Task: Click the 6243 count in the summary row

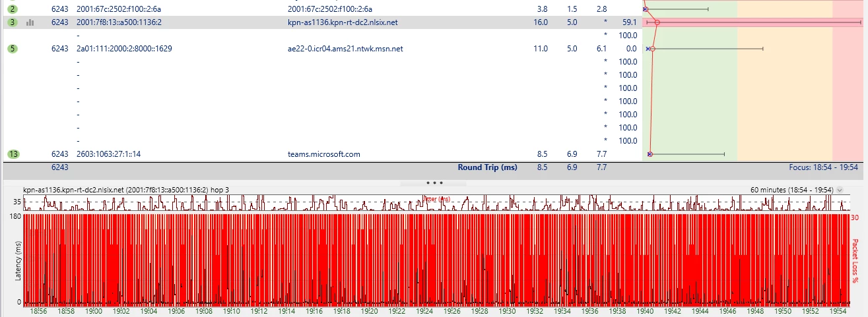Action: (x=60, y=167)
